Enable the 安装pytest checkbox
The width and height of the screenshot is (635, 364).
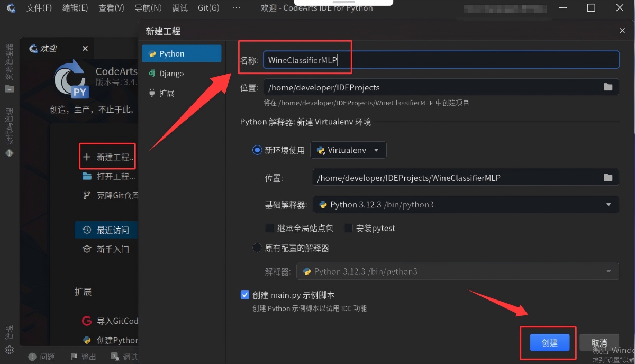point(348,228)
